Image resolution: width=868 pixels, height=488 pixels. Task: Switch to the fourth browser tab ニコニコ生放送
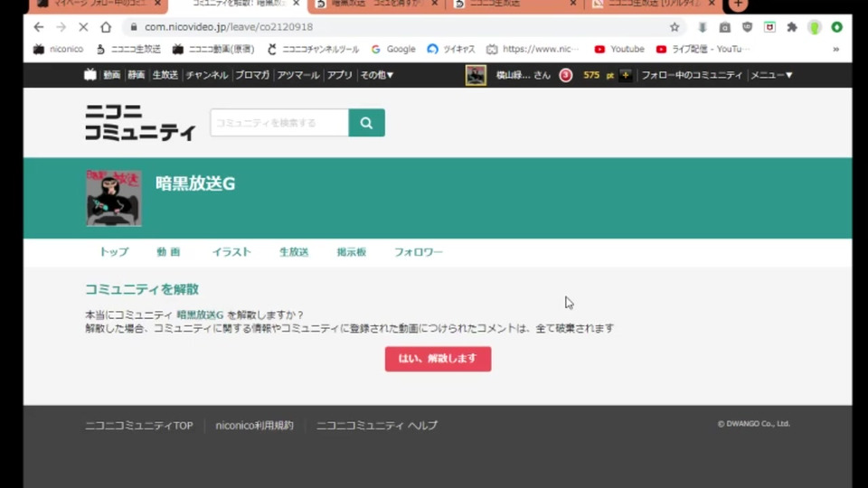pos(514,4)
